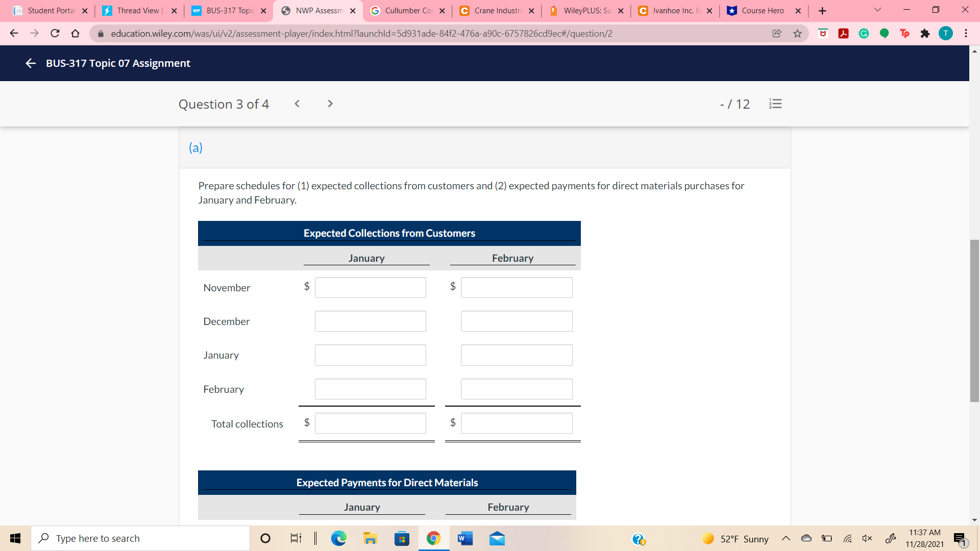Image resolution: width=980 pixels, height=551 pixels.
Task: Reload the page
Action: pos(55,34)
